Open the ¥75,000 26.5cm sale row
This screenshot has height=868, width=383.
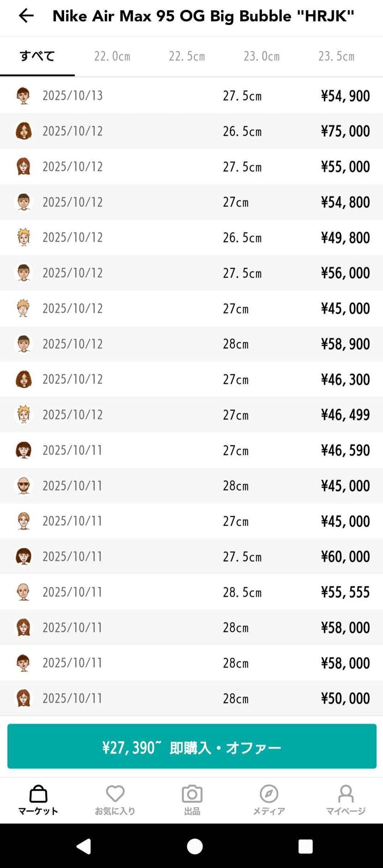191,131
